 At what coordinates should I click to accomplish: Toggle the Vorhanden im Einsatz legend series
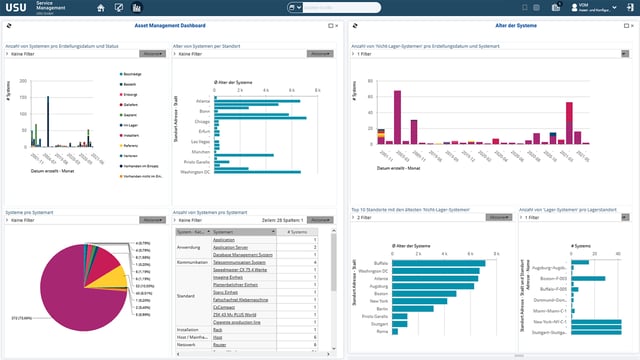tap(139, 166)
